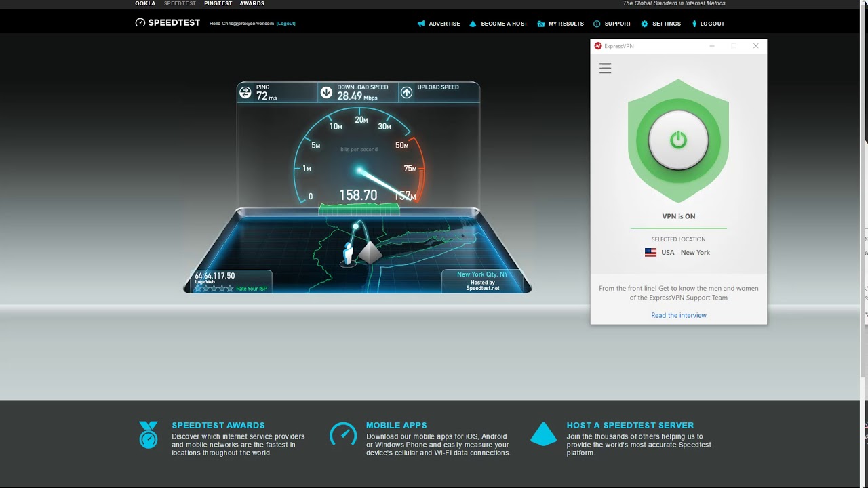Click the Hosted by Speedtest.net text
The image size is (868, 488).
click(482, 285)
